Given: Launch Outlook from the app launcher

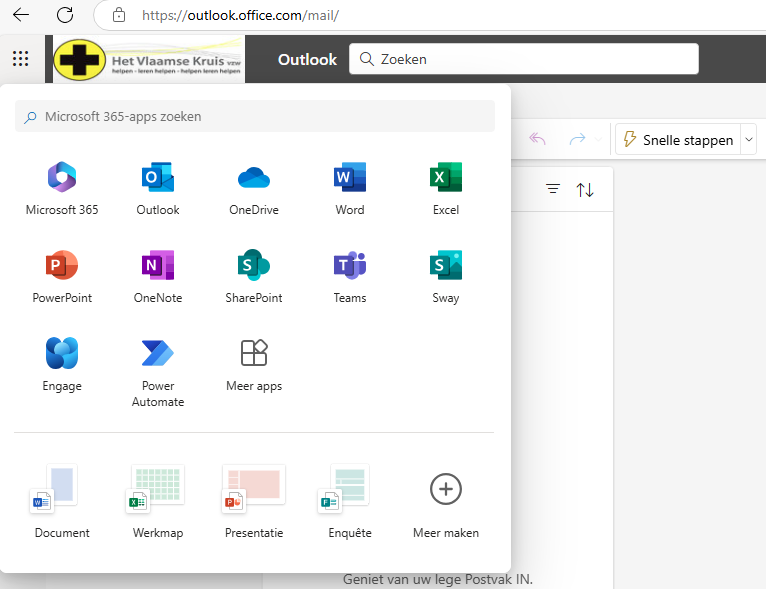Looking at the screenshot, I should click(158, 189).
